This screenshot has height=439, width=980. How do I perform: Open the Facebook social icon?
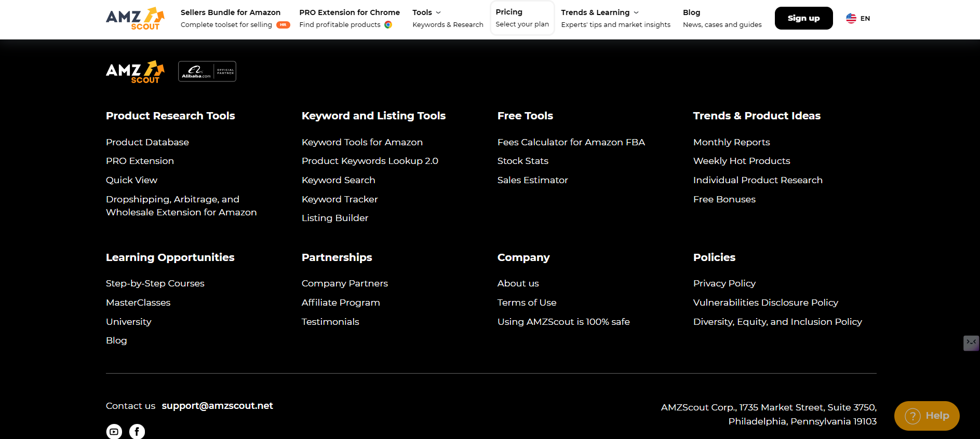pos(137,431)
